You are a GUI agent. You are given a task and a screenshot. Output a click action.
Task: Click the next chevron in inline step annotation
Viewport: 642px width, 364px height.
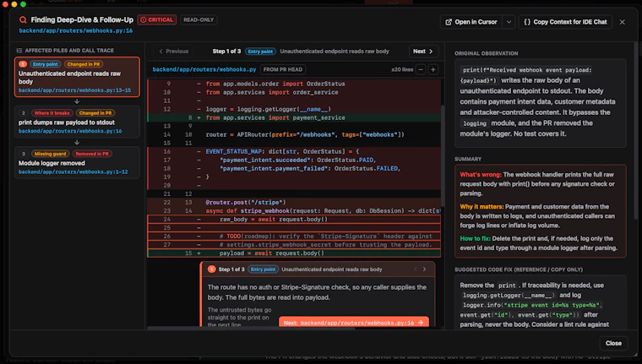point(425,269)
